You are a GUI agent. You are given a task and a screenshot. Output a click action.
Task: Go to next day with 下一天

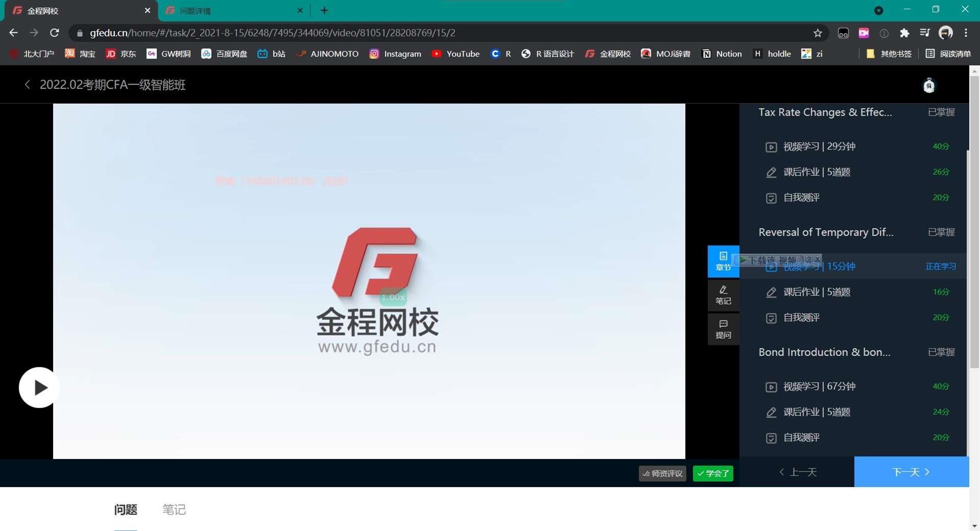click(x=911, y=472)
